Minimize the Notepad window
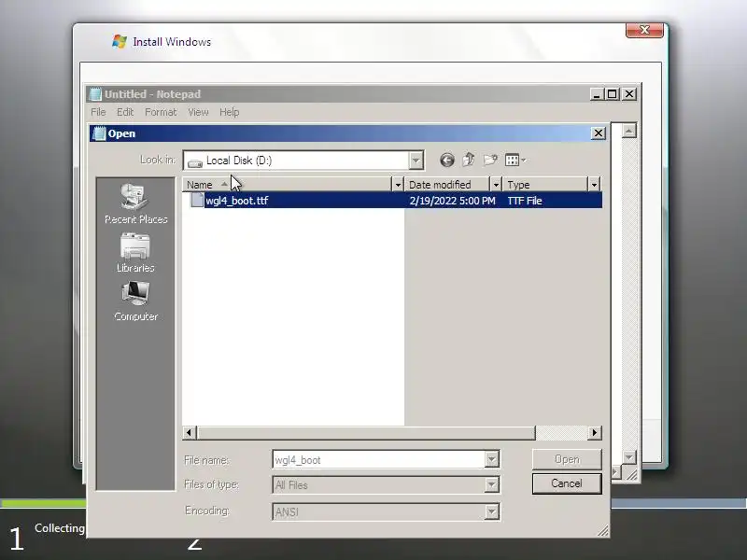The width and height of the screenshot is (747, 560). point(597,94)
